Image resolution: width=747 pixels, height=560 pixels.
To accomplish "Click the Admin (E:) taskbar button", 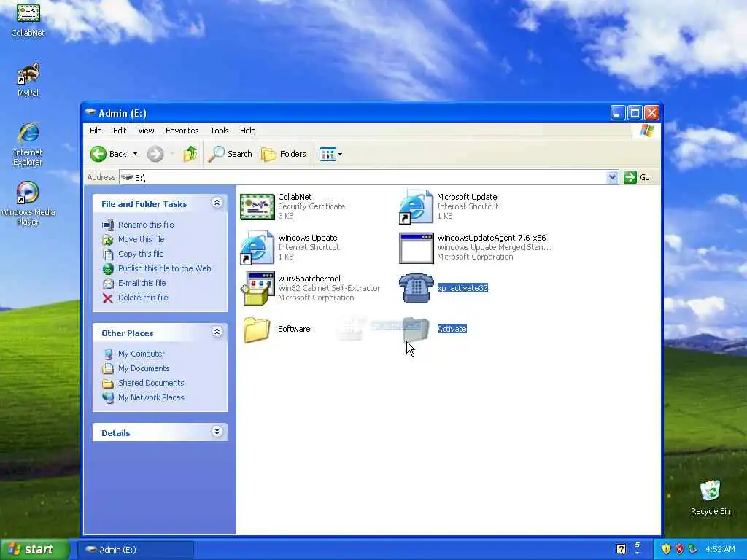I will 136,550.
